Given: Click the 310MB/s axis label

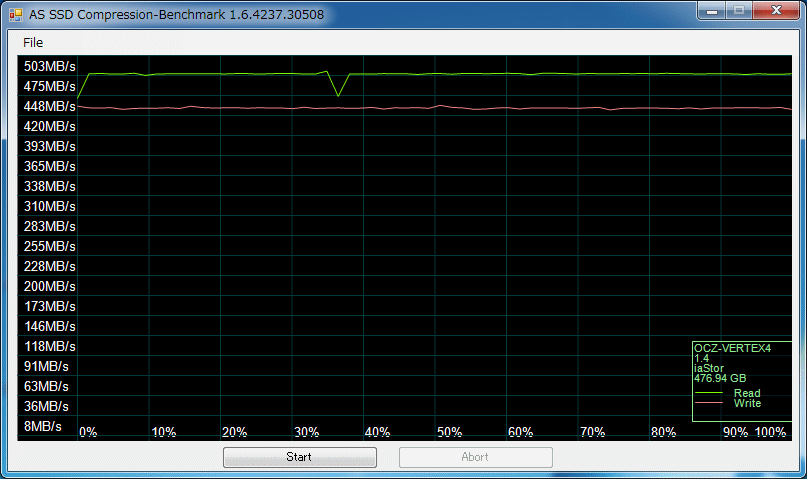Looking at the screenshot, I should pyautogui.click(x=49, y=206).
